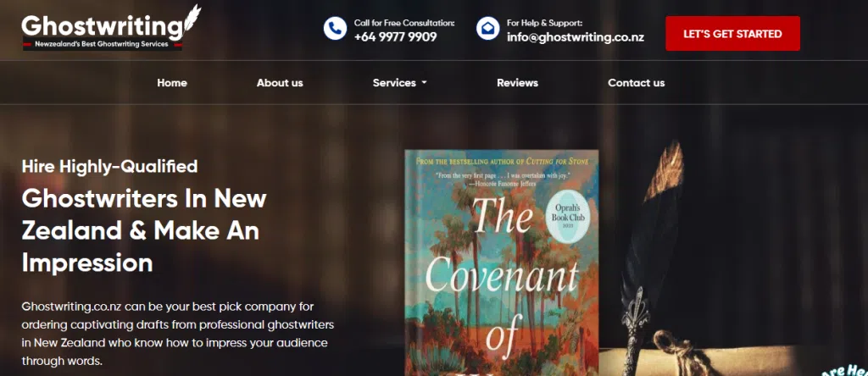Screen dimensions: 868x376
Task: Click the feather quill in the logo
Action: 192,19
